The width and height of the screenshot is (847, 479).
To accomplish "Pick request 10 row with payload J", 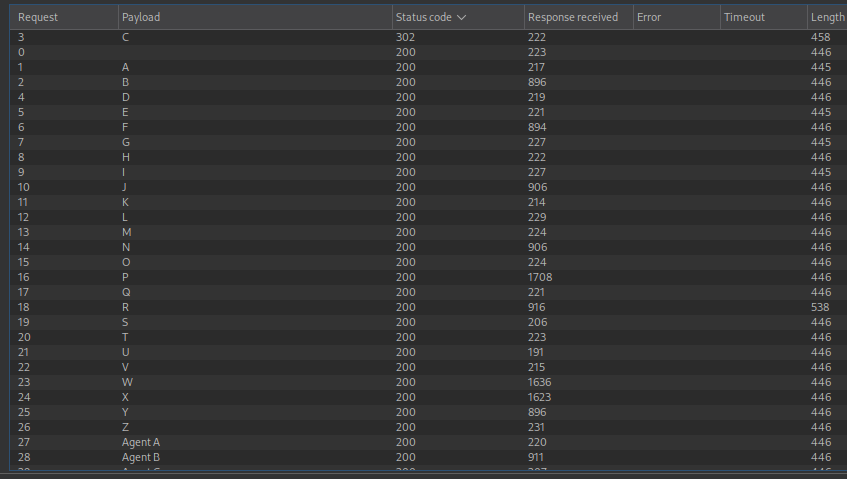I will [250, 187].
